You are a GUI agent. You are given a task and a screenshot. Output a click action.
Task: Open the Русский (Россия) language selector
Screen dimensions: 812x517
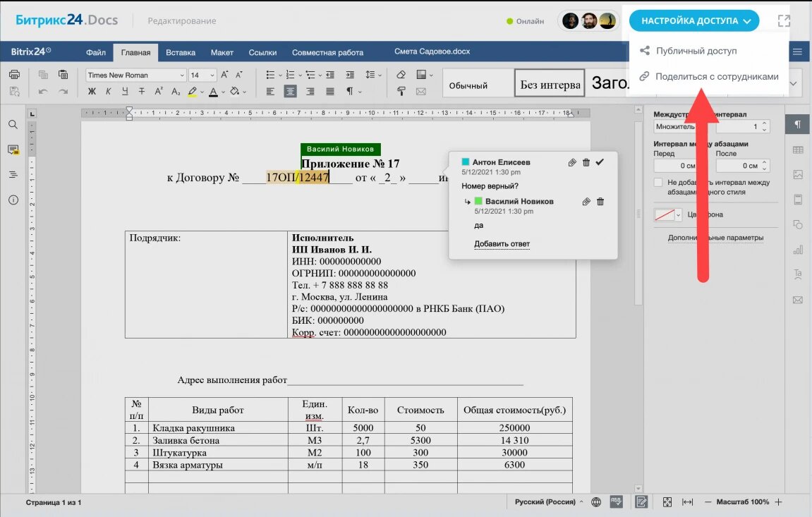[548, 502]
